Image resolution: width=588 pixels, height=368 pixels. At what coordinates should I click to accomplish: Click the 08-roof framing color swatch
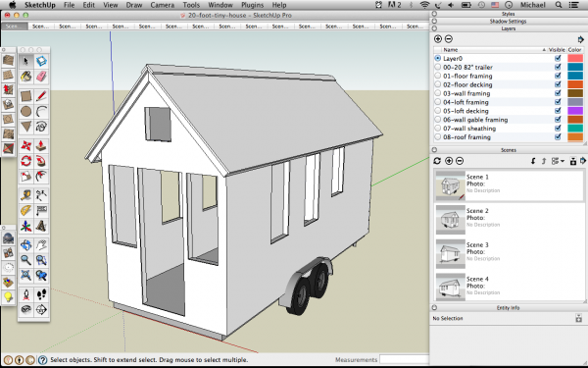(x=575, y=137)
